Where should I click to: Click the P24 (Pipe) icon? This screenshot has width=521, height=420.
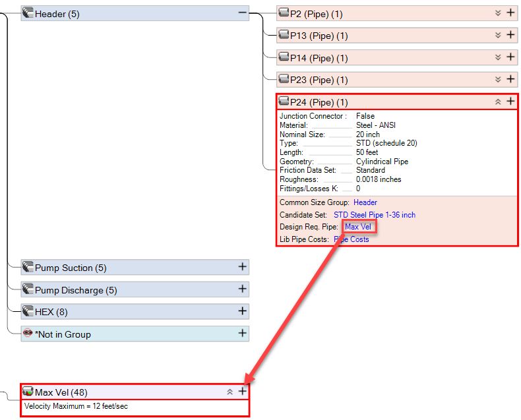[284, 101]
